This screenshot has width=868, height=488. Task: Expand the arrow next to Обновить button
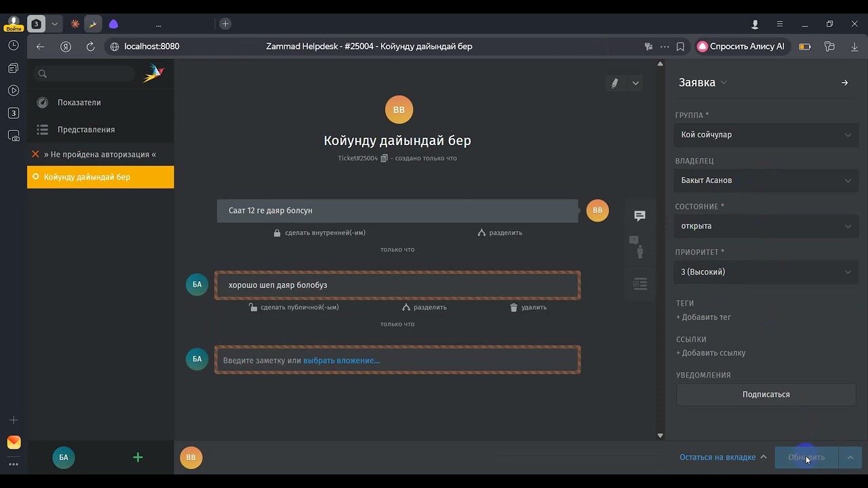[x=850, y=457]
